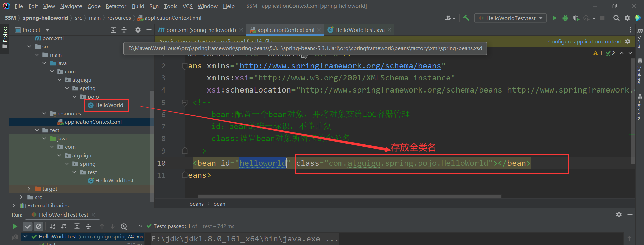This screenshot has height=245, width=644.
Task: Hide the Project panel with the minus icon
Action: point(149,30)
